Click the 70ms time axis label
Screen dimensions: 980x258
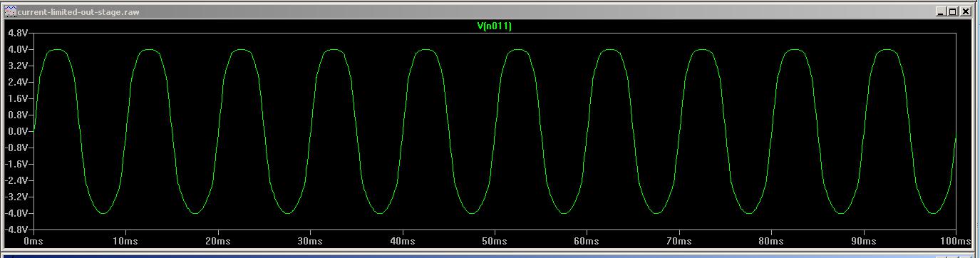tap(679, 242)
